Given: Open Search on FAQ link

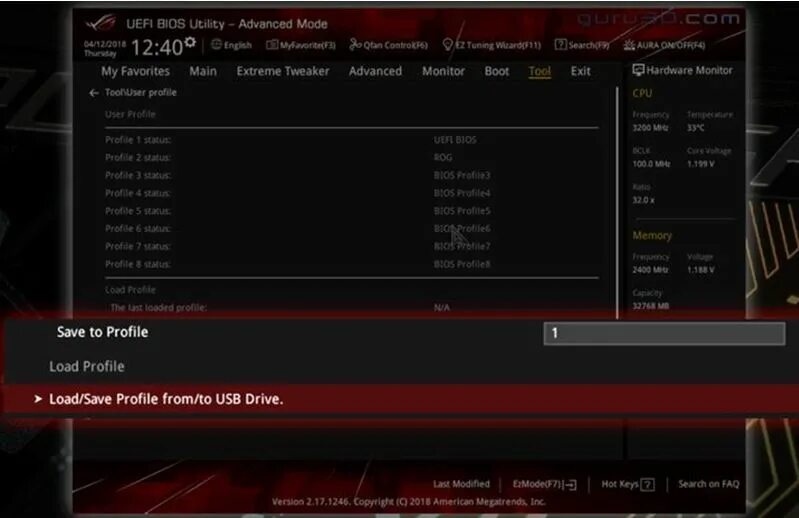Looking at the screenshot, I should click(709, 484).
